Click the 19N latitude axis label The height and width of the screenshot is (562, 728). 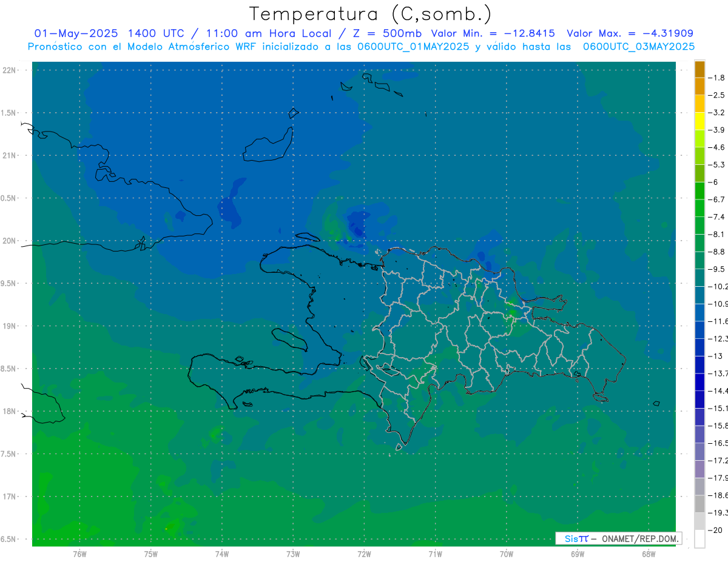(9, 326)
